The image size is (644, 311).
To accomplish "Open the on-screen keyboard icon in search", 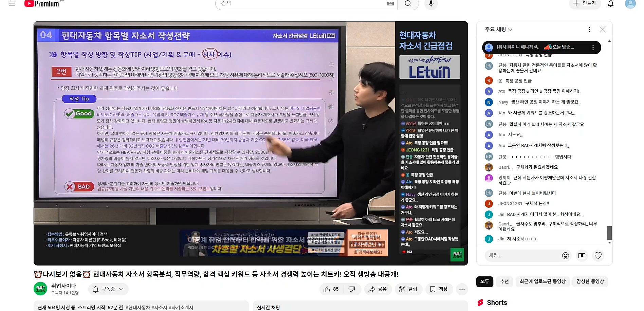I will [390, 3].
